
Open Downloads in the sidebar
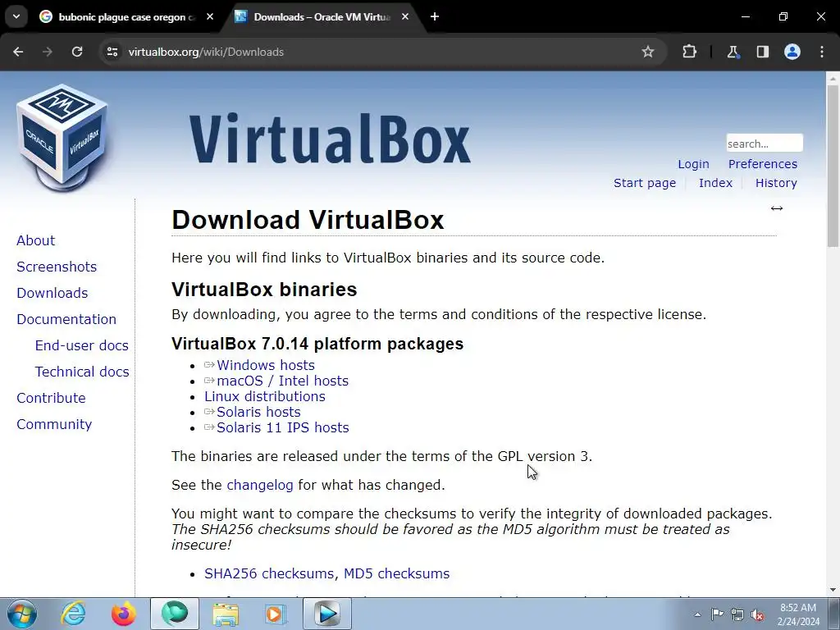52,293
